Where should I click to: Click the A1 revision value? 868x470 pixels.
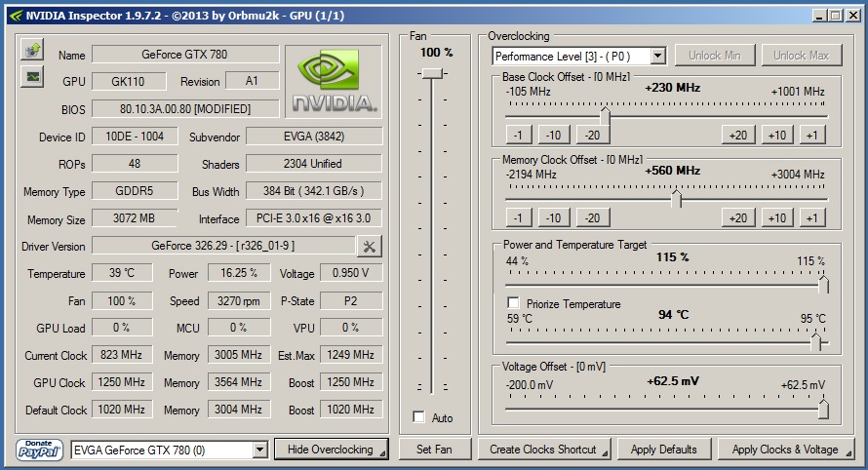[253, 81]
